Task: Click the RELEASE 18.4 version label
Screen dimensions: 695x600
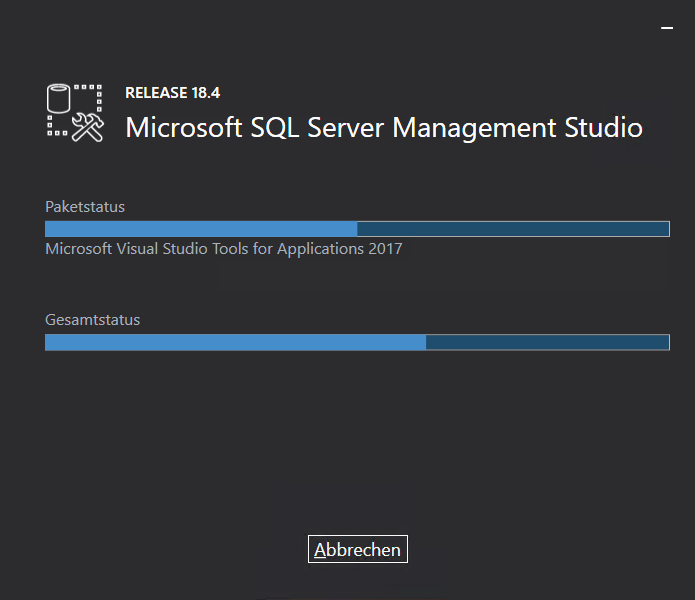Action: (x=172, y=93)
